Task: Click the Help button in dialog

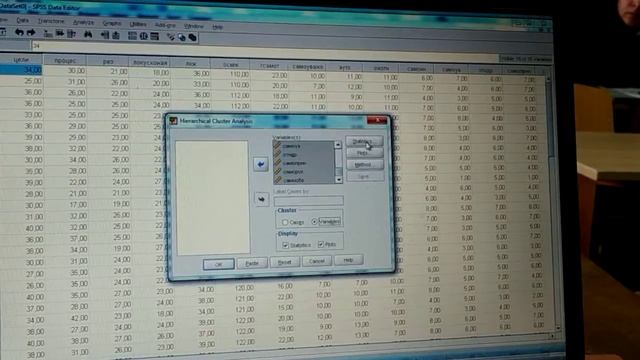Action: 348,260
